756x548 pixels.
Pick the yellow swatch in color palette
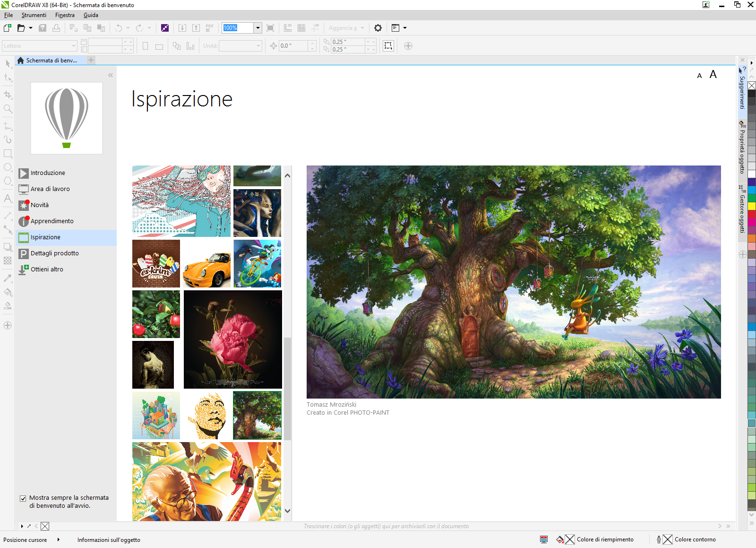click(752, 206)
